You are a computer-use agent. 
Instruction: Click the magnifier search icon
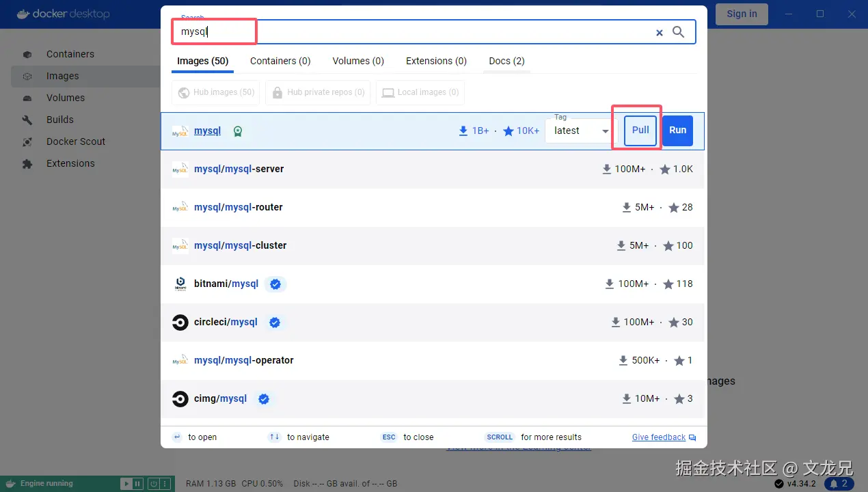[679, 32]
